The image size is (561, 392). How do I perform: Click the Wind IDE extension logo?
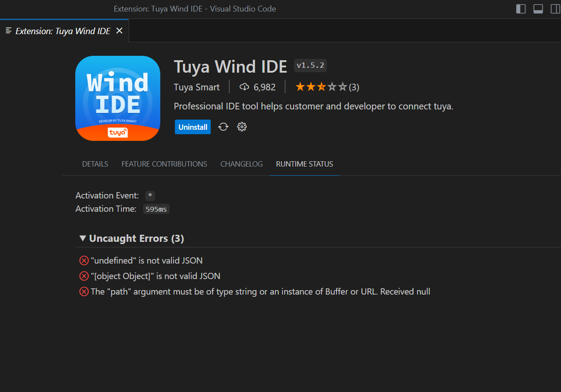(118, 98)
